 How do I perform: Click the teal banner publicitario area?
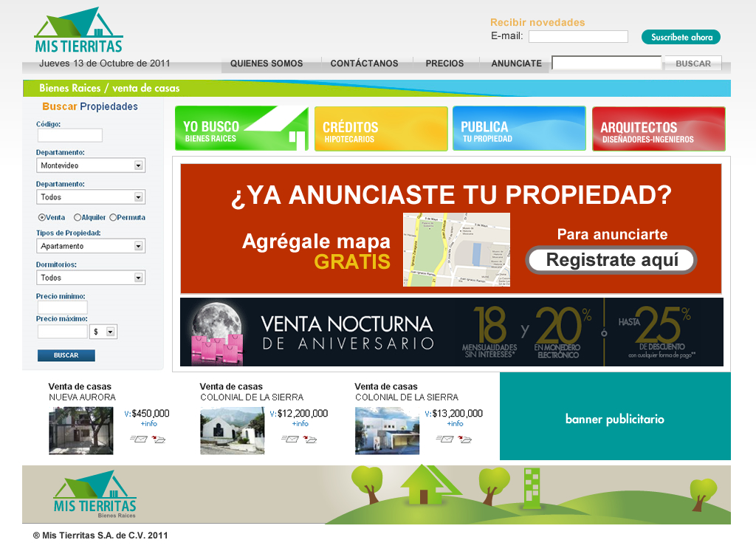(x=615, y=416)
